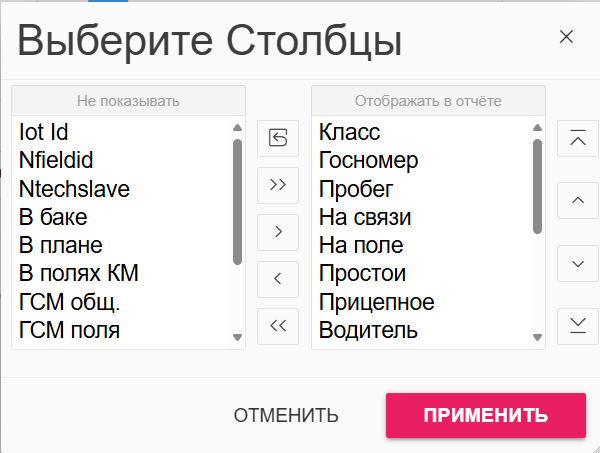Remove all columns with double left arrows
The image size is (600, 453).
tap(278, 326)
